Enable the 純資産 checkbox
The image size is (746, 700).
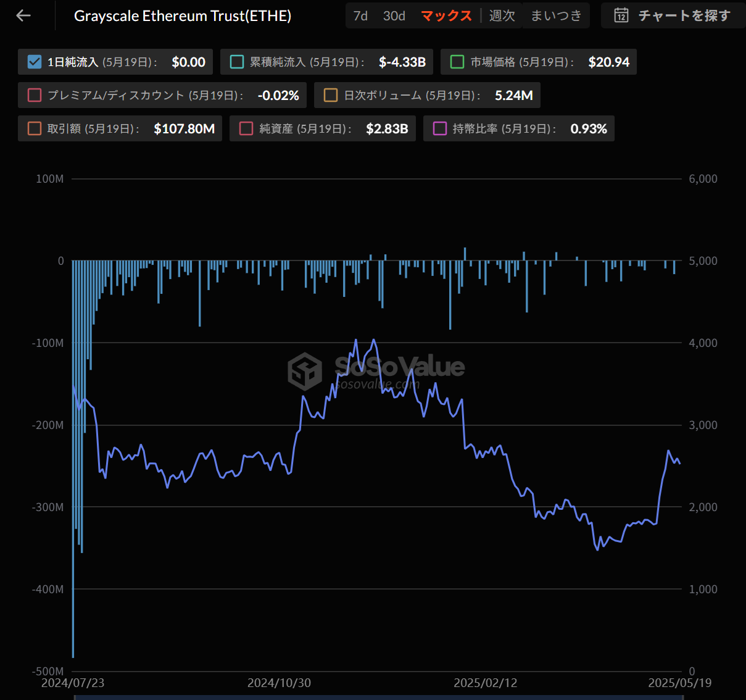click(x=246, y=128)
